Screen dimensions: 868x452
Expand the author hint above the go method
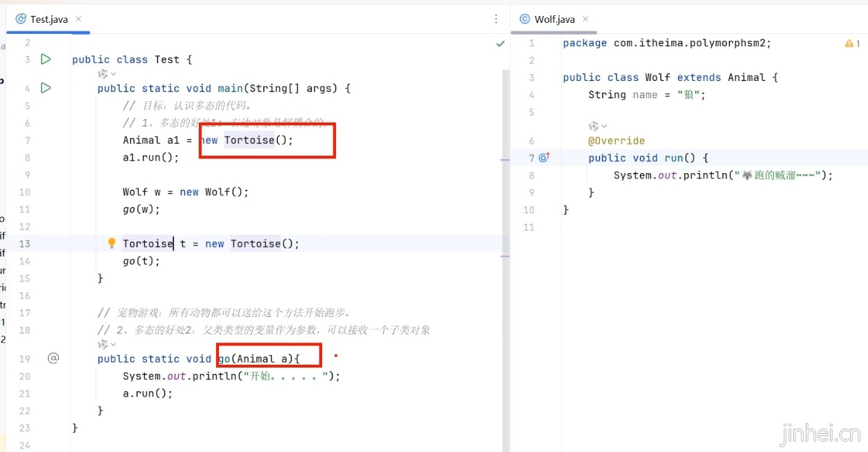107,344
